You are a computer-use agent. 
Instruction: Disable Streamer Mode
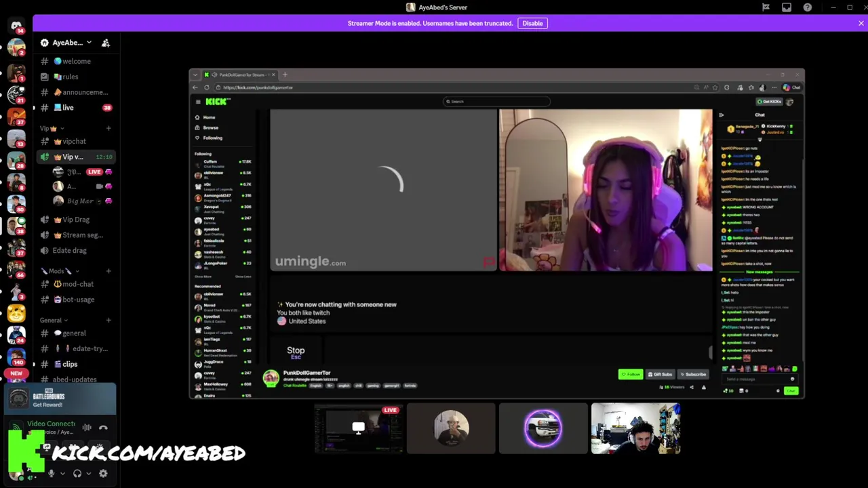(x=532, y=23)
